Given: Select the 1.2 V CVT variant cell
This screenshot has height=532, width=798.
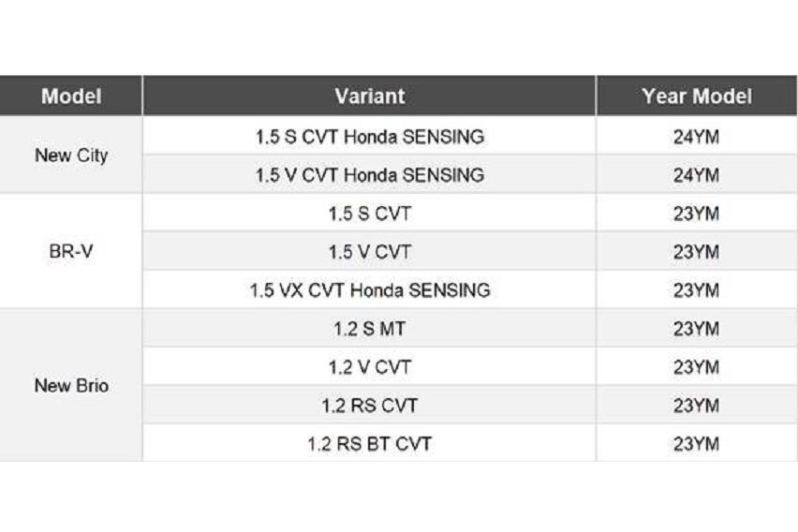Looking at the screenshot, I should coord(369,367).
